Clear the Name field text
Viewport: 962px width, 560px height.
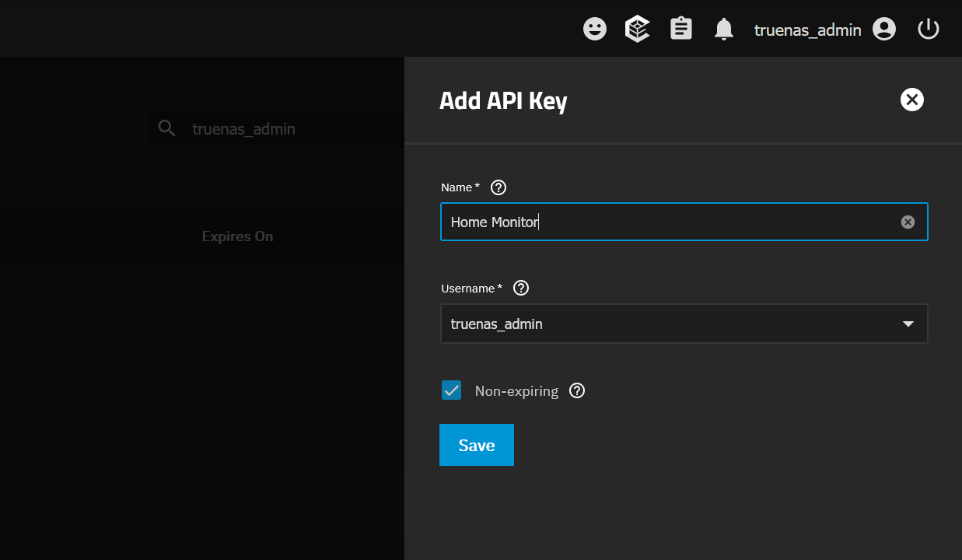tap(908, 222)
